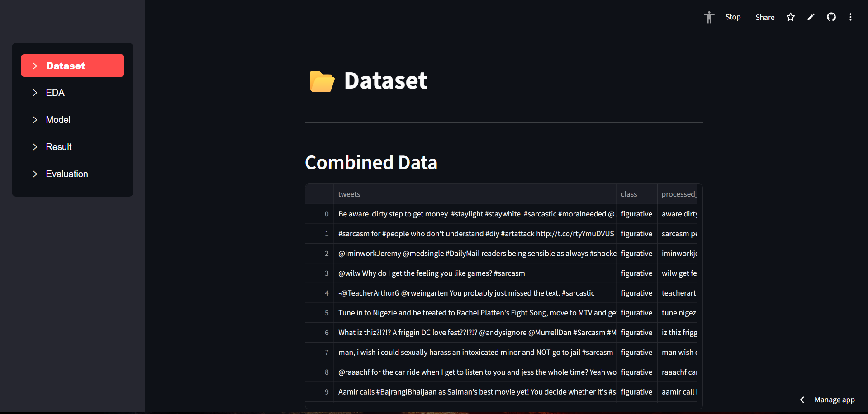This screenshot has height=414, width=868.
Task: Expand the Manage app chevron
Action: (x=802, y=400)
